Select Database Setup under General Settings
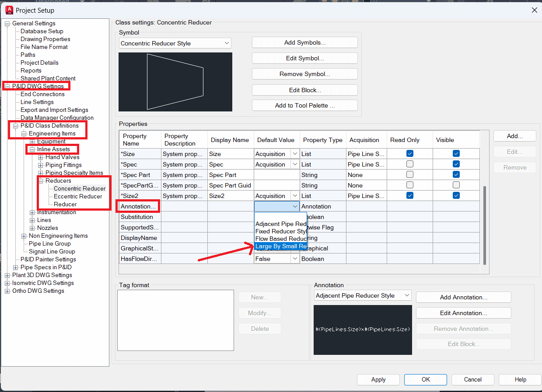The width and height of the screenshot is (542, 392). pyautogui.click(x=42, y=31)
